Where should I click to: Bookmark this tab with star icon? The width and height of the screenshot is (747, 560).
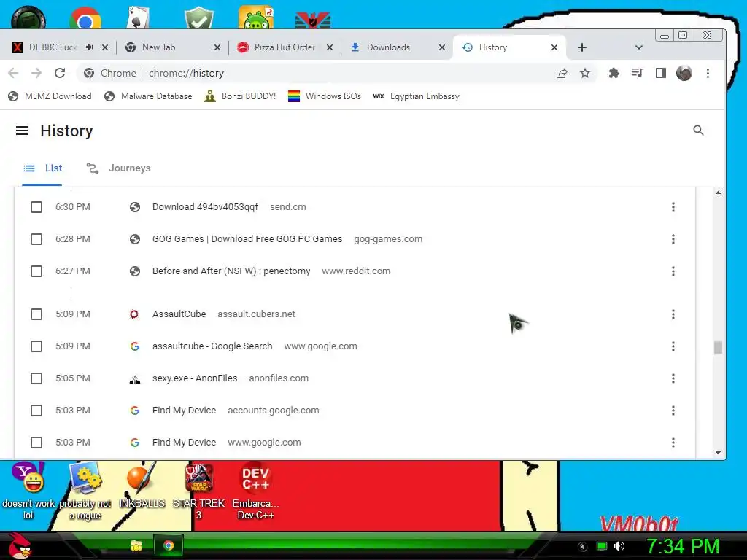(x=585, y=73)
